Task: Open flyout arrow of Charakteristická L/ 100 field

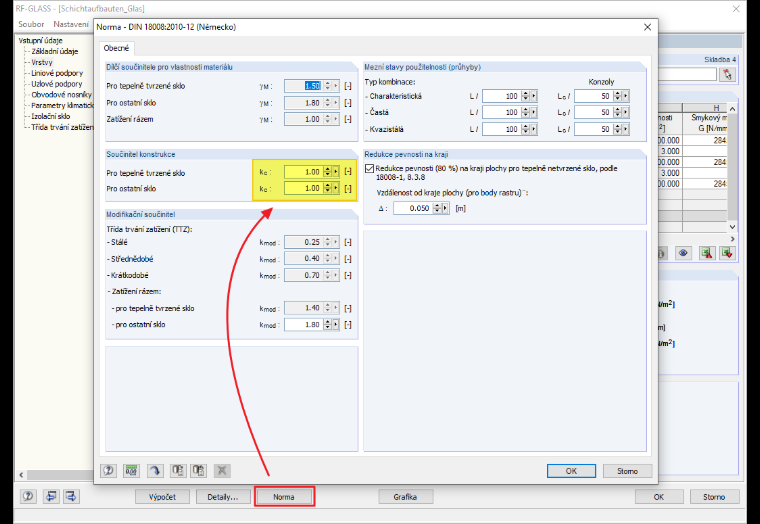Action: (534, 96)
